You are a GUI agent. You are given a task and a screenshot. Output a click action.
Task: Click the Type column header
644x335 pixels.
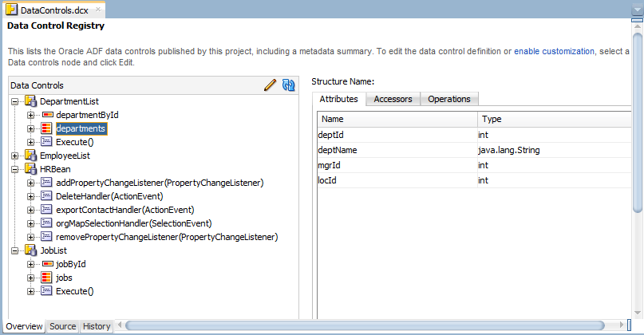555,119
